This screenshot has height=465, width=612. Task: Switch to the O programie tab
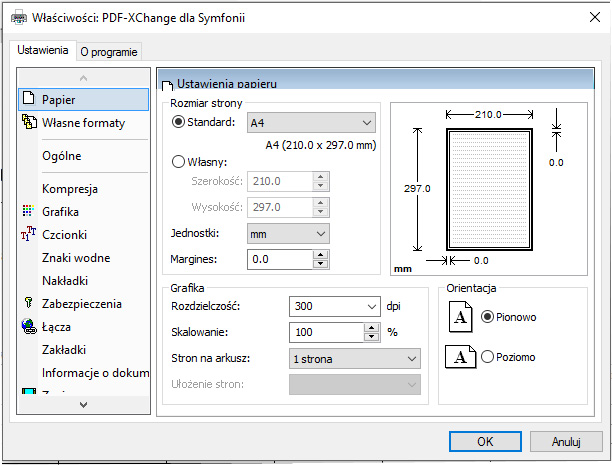(109, 52)
